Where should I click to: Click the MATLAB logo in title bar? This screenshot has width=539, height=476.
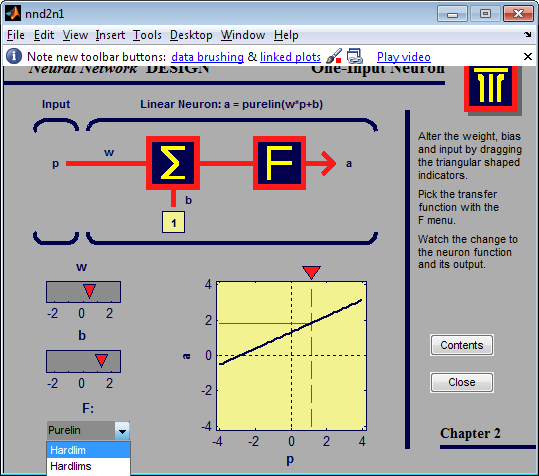click(x=13, y=13)
